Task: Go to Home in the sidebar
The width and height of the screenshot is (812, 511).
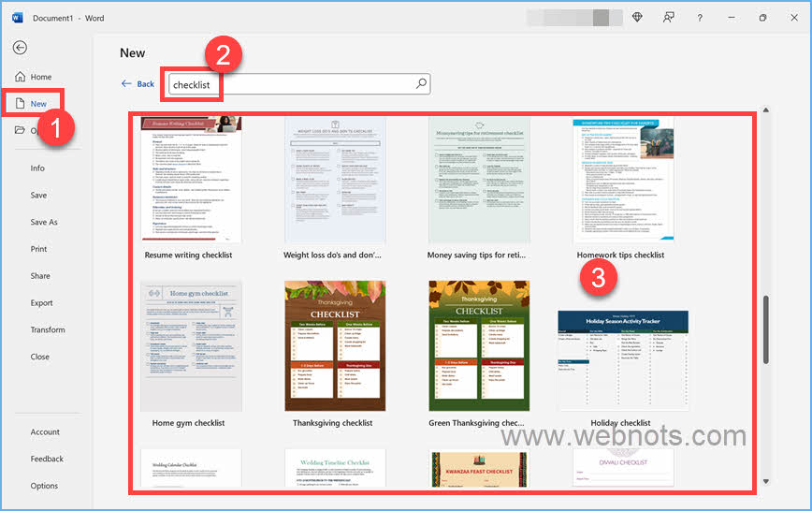Action: coord(40,77)
